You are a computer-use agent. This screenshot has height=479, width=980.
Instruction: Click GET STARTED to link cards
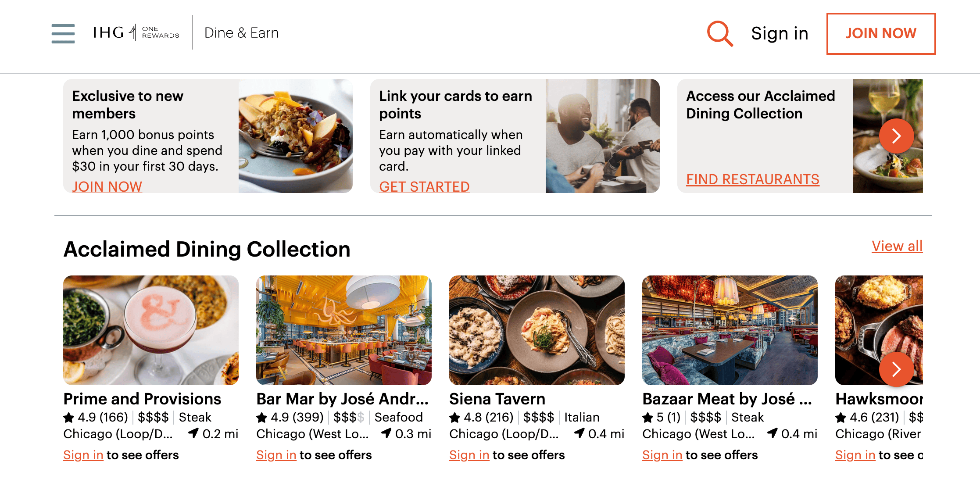(424, 186)
